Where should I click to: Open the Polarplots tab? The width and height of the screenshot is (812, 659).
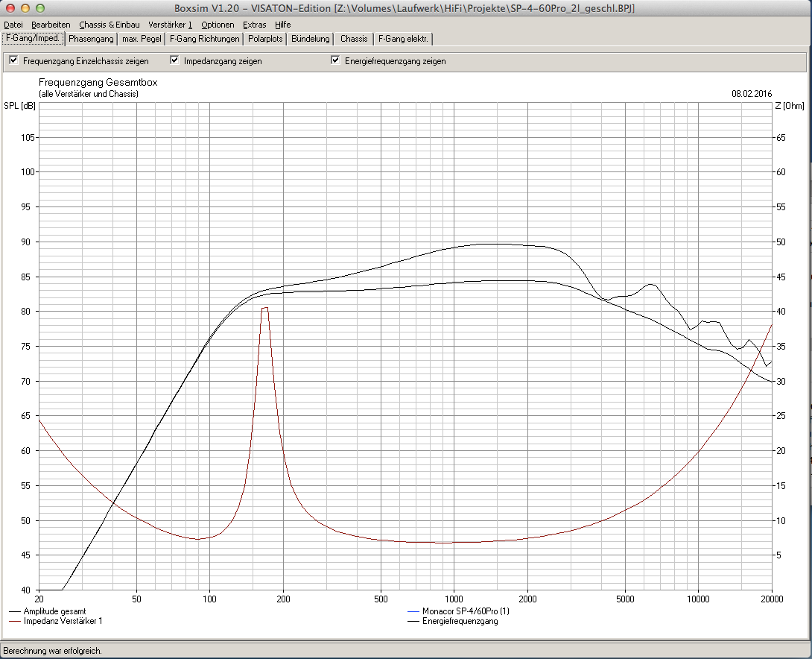pyautogui.click(x=265, y=39)
